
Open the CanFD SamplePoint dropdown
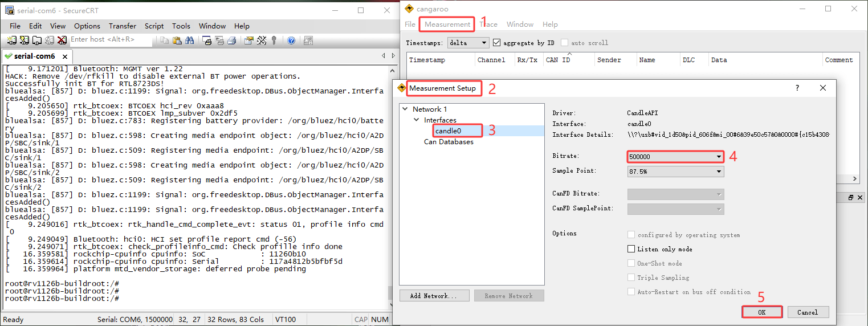point(675,209)
